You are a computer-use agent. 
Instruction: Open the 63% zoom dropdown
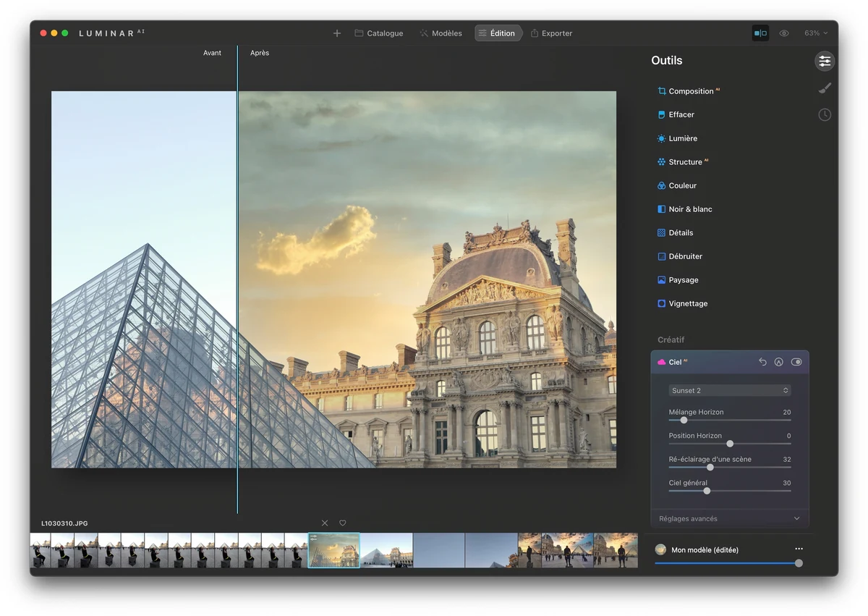tap(816, 33)
